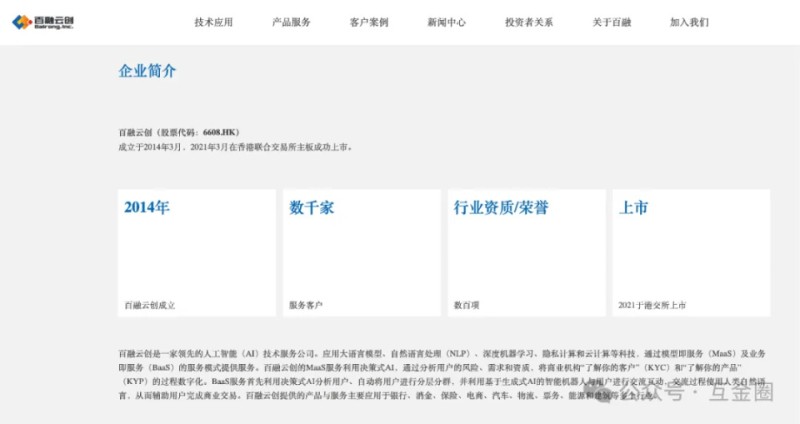This screenshot has width=800, height=424.
Task: Select 投资者关系 in the top navigation
Action: [529, 22]
